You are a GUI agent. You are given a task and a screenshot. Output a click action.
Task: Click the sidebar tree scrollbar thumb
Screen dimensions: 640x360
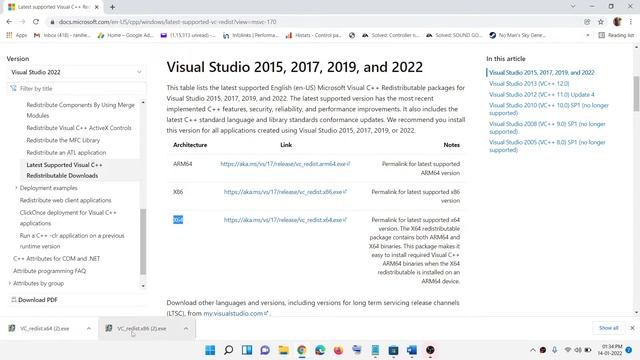click(x=143, y=242)
